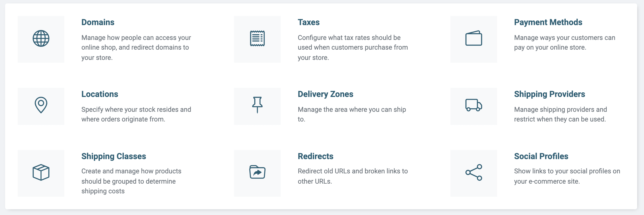Click the Payment Methods wallet icon
This screenshot has height=215, width=644.
click(x=474, y=38)
